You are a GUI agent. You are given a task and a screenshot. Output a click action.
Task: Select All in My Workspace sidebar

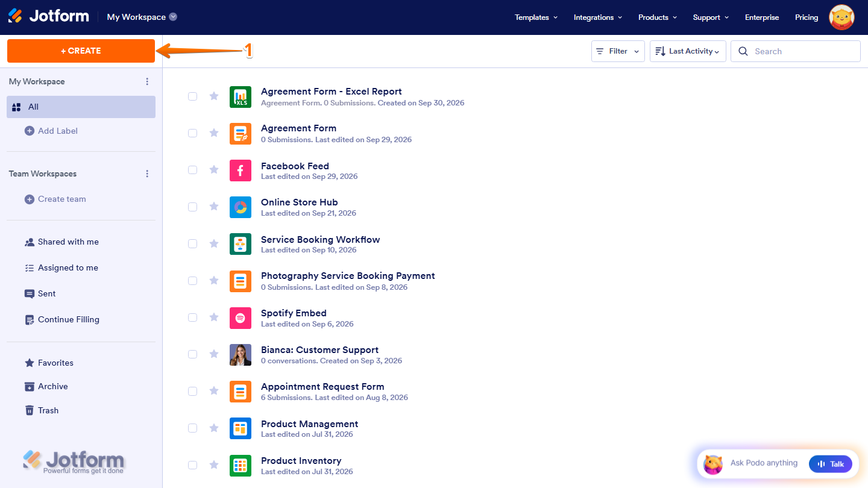(81, 107)
